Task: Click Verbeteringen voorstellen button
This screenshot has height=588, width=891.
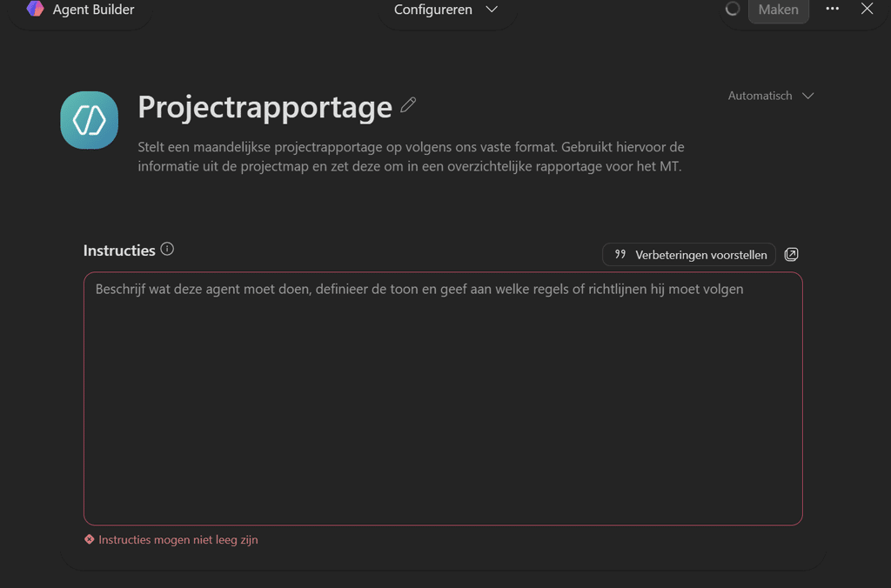Action: (x=689, y=255)
